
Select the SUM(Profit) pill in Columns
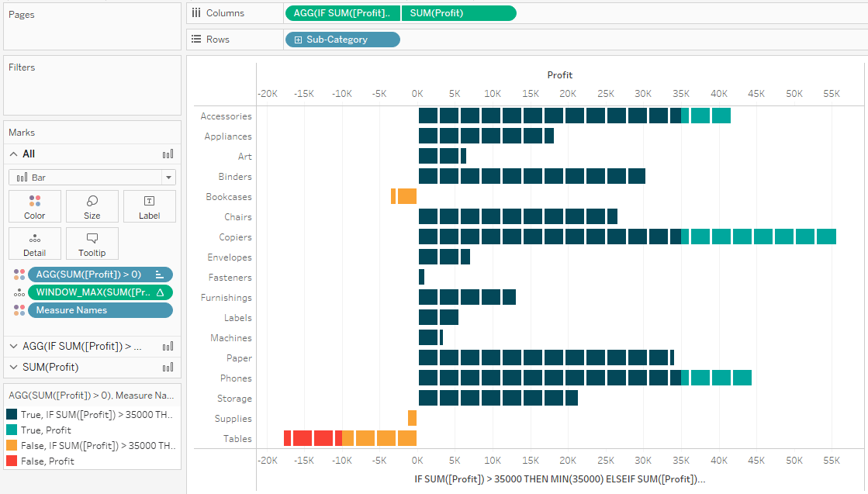pyautogui.click(x=458, y=13)
